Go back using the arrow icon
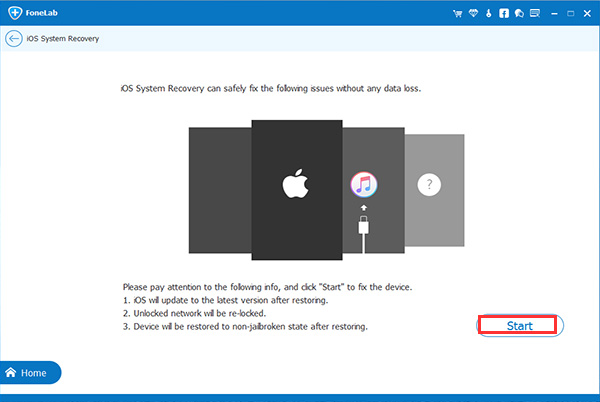Screen dimensions: 600x402 point(14,39)
